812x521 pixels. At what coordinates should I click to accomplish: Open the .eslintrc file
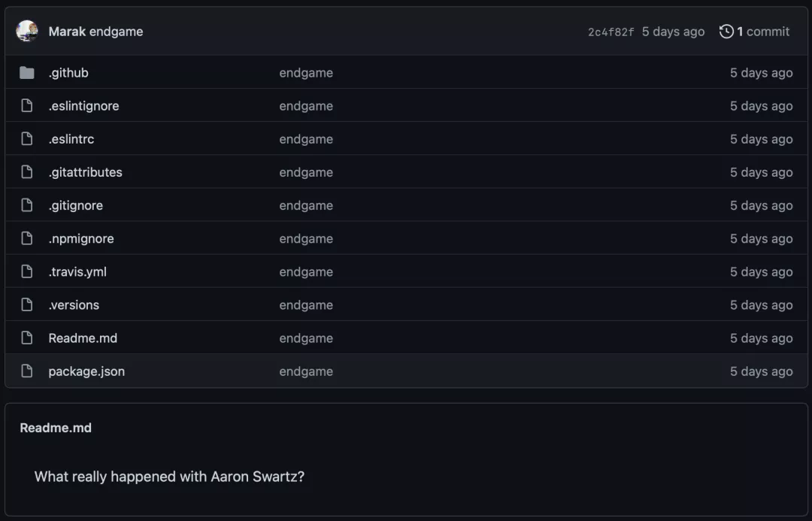(71, 139)
